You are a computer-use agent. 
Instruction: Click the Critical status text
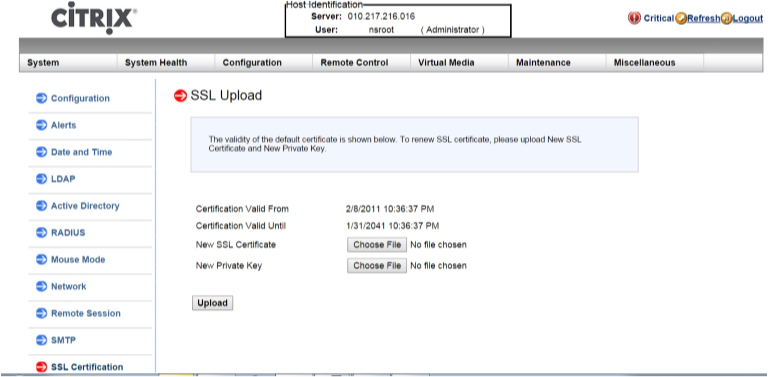[659, 19]
